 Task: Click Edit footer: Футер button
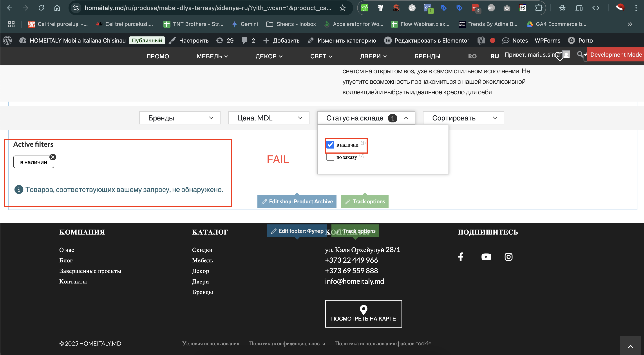[297, 231]
